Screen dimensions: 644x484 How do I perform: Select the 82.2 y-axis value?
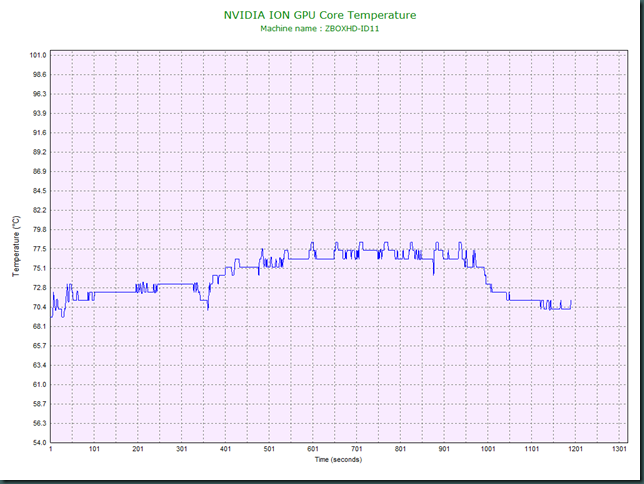pos(39,210)
